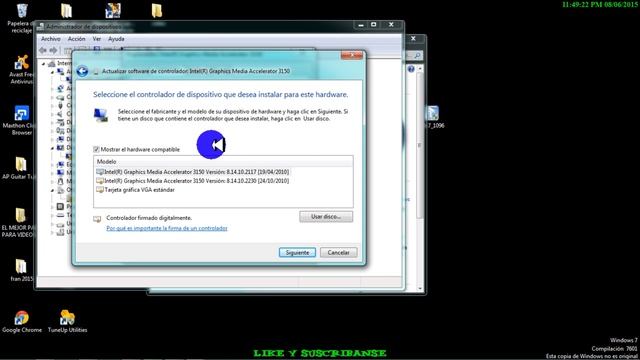The width and height of the screenshot is (640, 360).
Task: Click the search magnifier in the background window
Action: (x=417, y=56)
